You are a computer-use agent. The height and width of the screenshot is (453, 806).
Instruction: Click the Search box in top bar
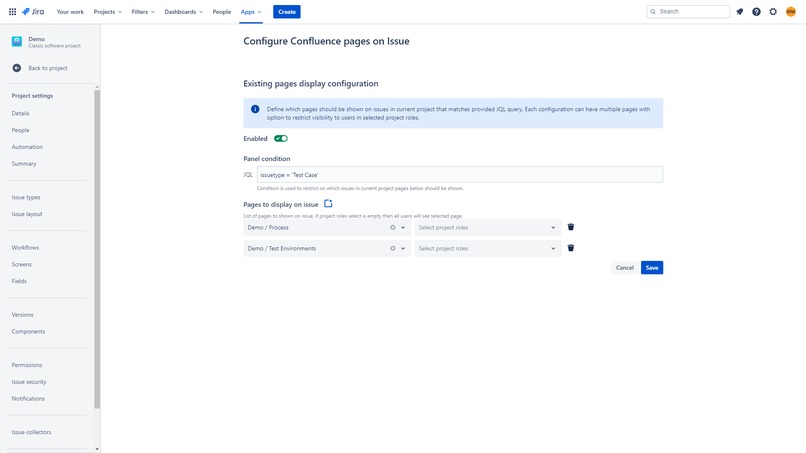(688, 11)
